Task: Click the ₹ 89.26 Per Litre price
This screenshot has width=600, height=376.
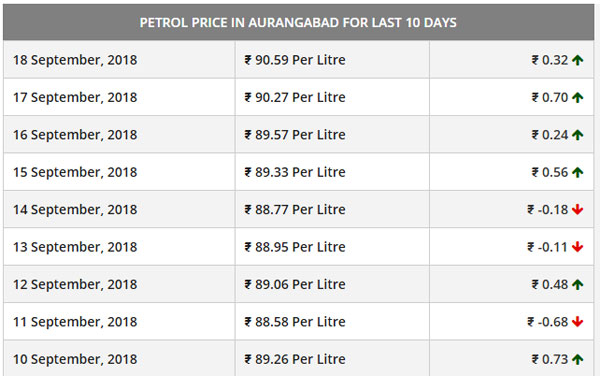Action: point(295,360)
